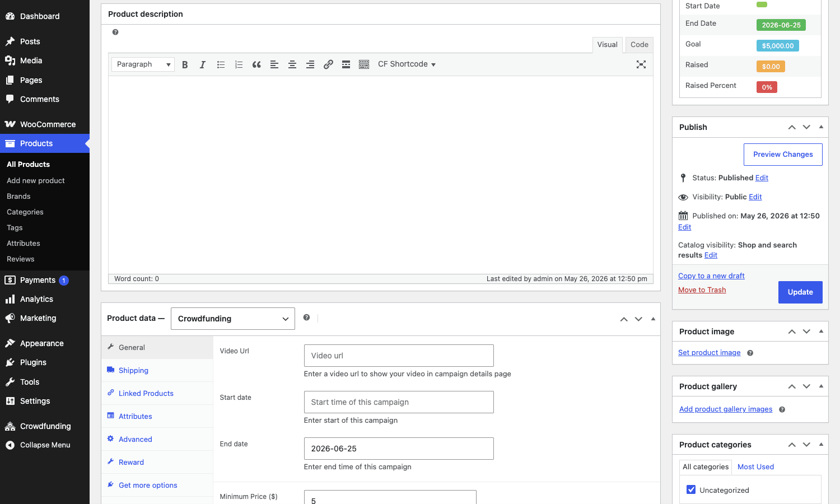Click the Start date input field
The width and height of the screenshot is (840, 504).
coord(399,402)
